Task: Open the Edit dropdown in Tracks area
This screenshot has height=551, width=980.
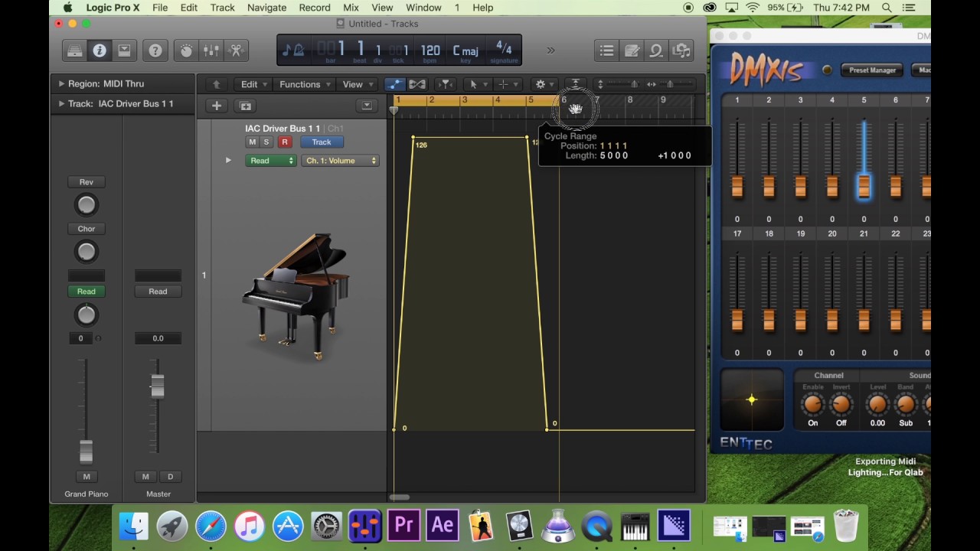Action: (254, 84)
